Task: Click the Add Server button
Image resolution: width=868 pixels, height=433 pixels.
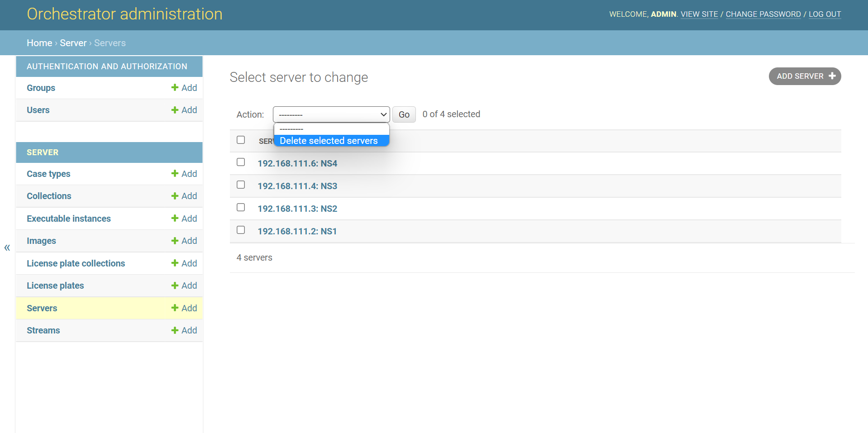Action: pyautogui.click(x=804, y=76)
